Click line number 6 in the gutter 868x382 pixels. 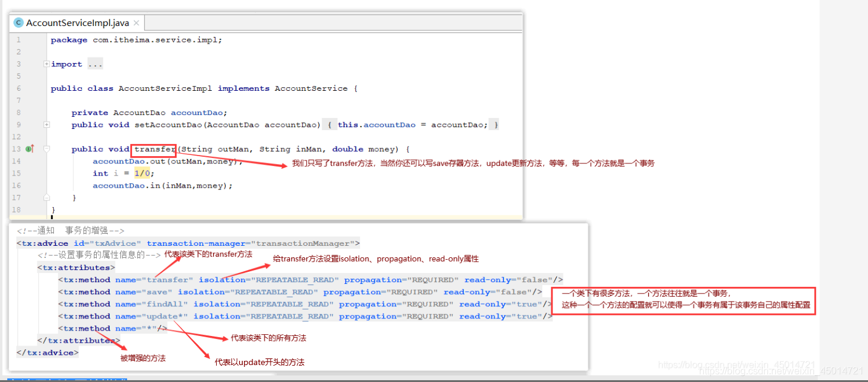click(x=18, y=88)
